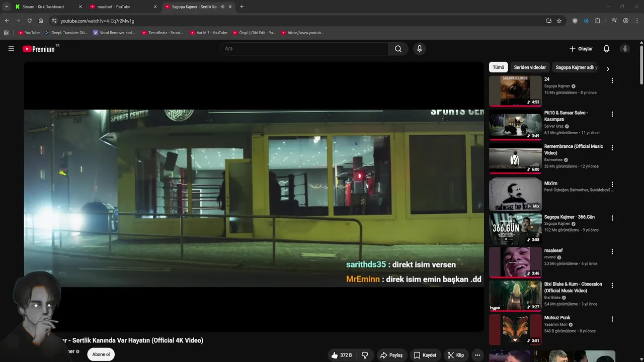This screenshot has width=644, height=362.
Task: Open browser home page icon
Action: [41, 21]
